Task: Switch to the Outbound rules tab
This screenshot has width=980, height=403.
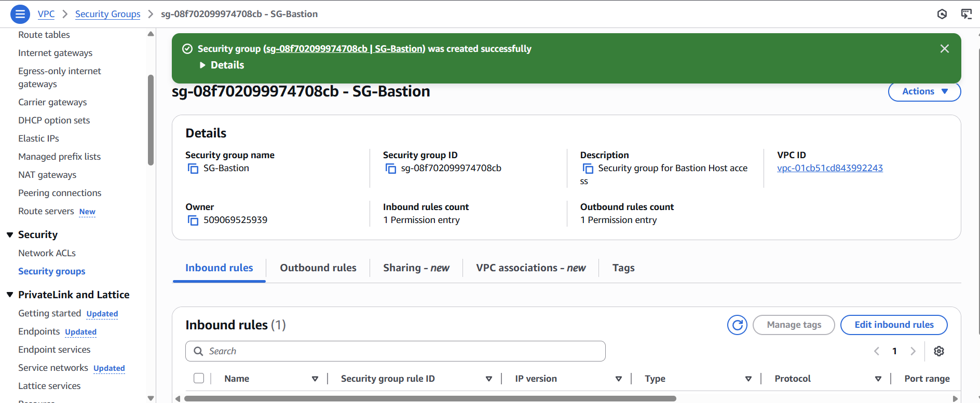Action: pyautogui.click(x=318, y=268)
